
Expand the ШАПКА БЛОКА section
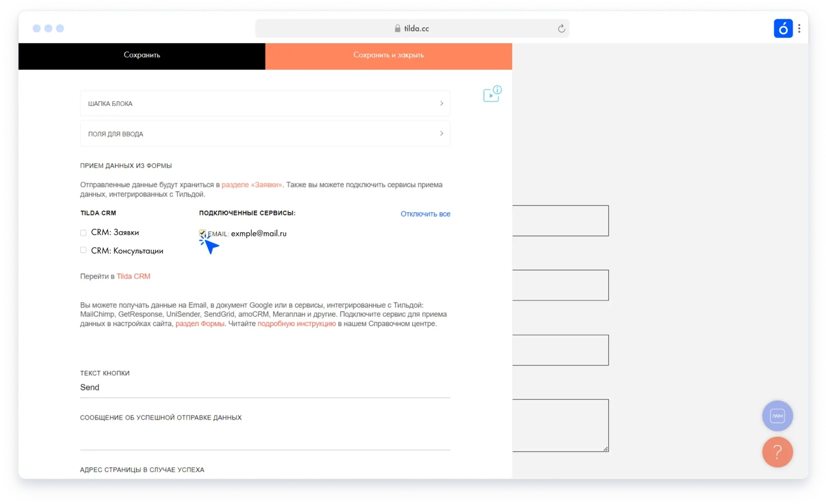265,104
